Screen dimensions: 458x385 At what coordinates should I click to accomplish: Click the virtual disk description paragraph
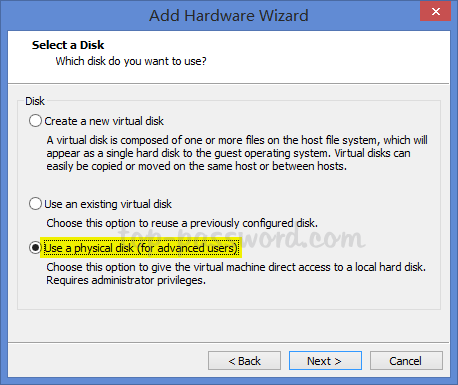tap(237, 153)
